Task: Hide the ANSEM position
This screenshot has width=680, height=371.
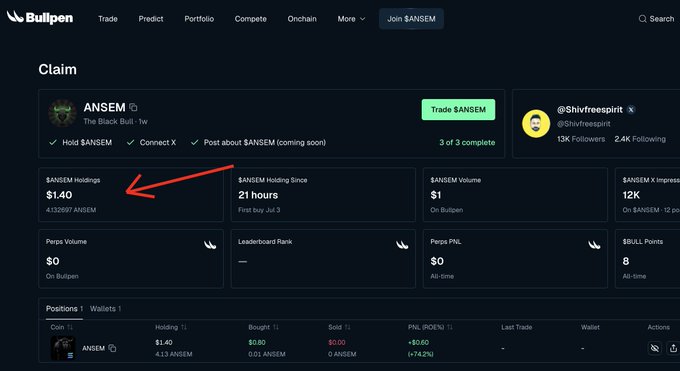Action: [655, 348]
